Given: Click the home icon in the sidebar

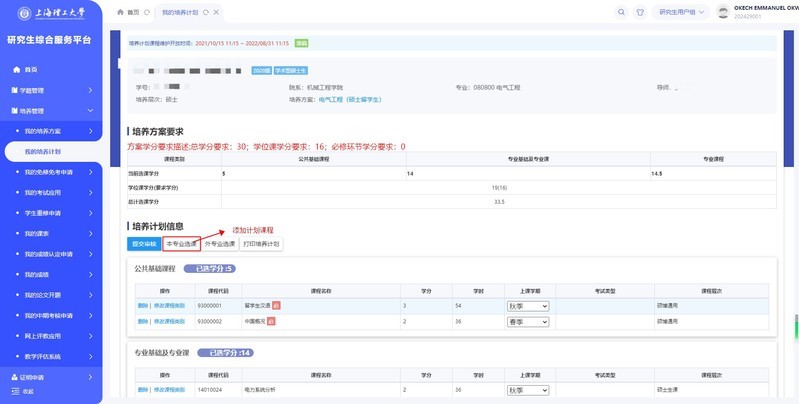Looking at the screenshot, I should (x=15, y=70).
